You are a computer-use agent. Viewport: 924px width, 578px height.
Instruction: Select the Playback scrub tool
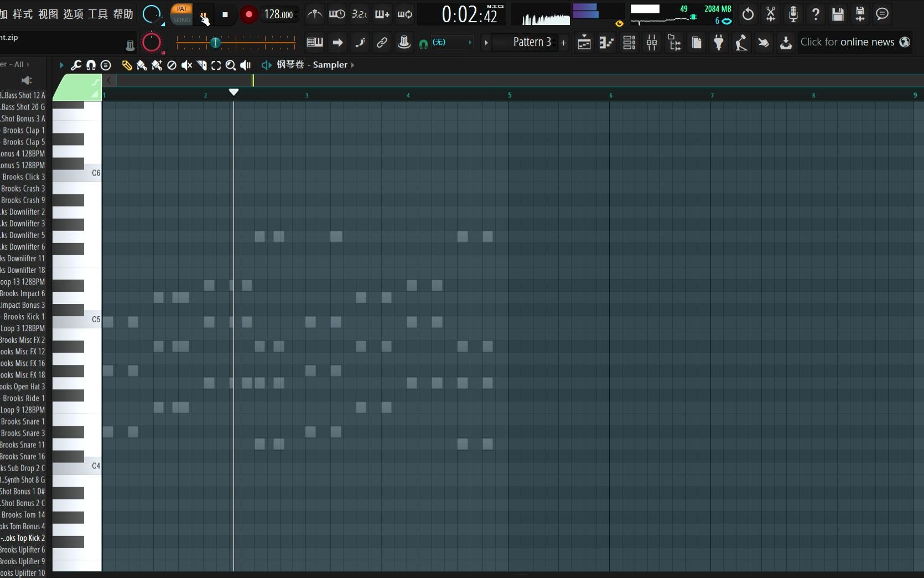246,65
